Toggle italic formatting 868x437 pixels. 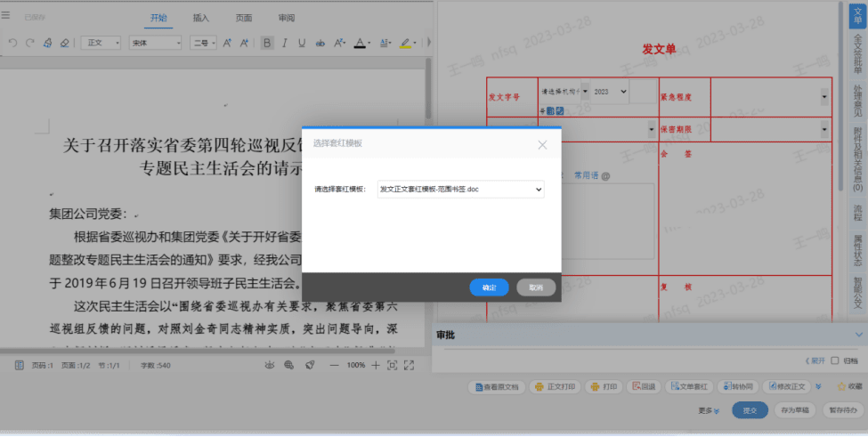pos(285,43)
